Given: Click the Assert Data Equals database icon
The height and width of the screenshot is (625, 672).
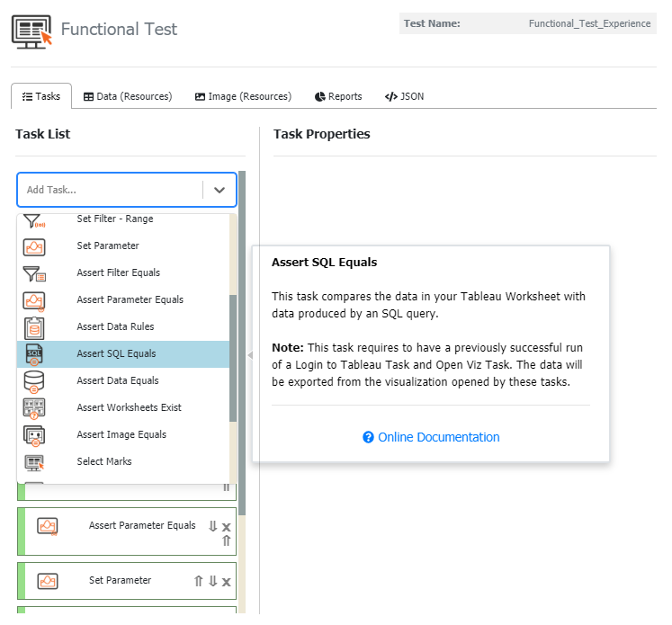Looking at the screenshot, I should tap(34, 381).
